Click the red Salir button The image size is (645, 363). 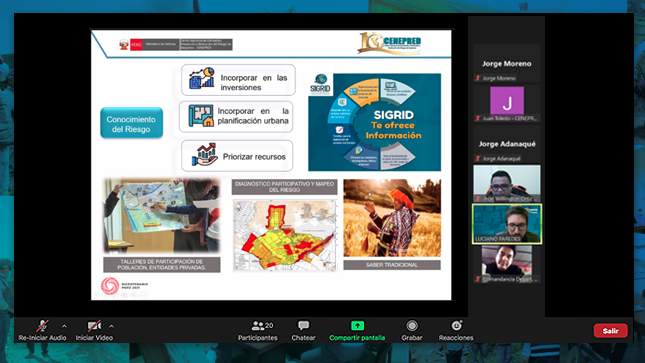pos(610,330)
